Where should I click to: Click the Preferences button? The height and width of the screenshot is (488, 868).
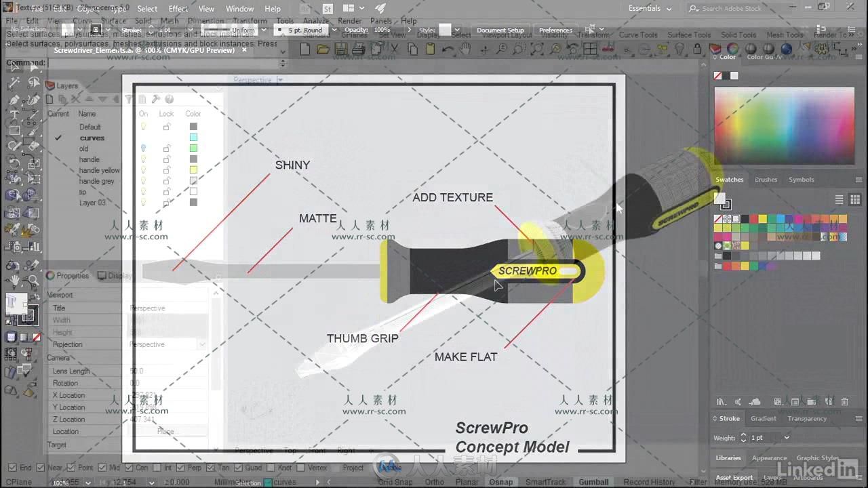coord(555,30)
